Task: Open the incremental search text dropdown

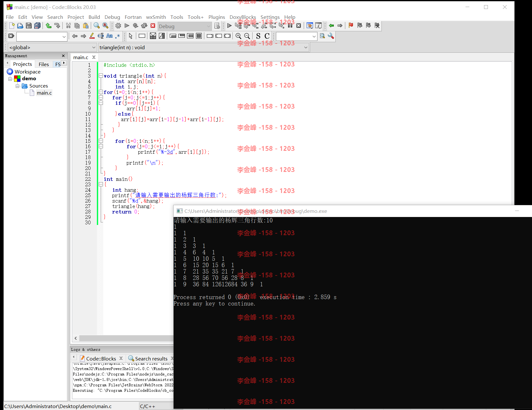Action: [42, 36]
